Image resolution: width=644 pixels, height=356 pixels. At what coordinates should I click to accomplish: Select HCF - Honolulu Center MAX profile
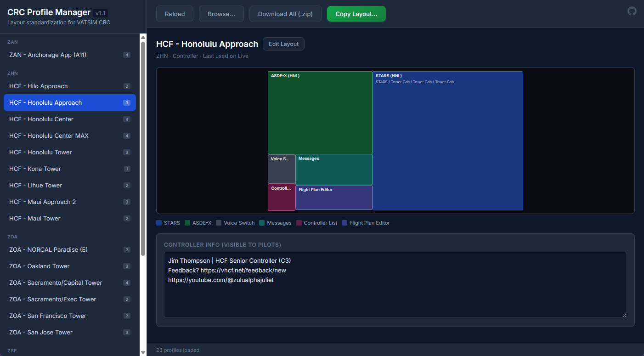(70, 136)
